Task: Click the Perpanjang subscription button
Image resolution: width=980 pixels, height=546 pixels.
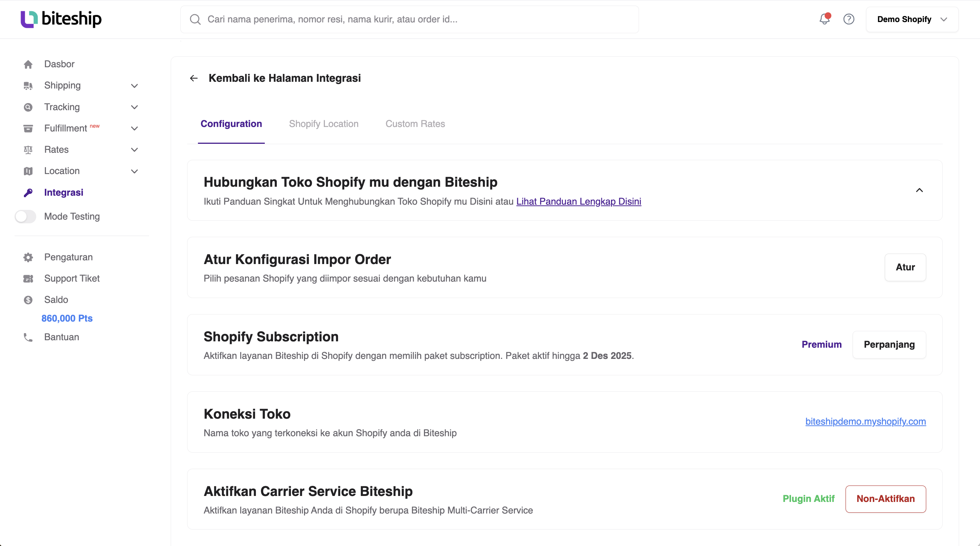Action: coord(889,345)
